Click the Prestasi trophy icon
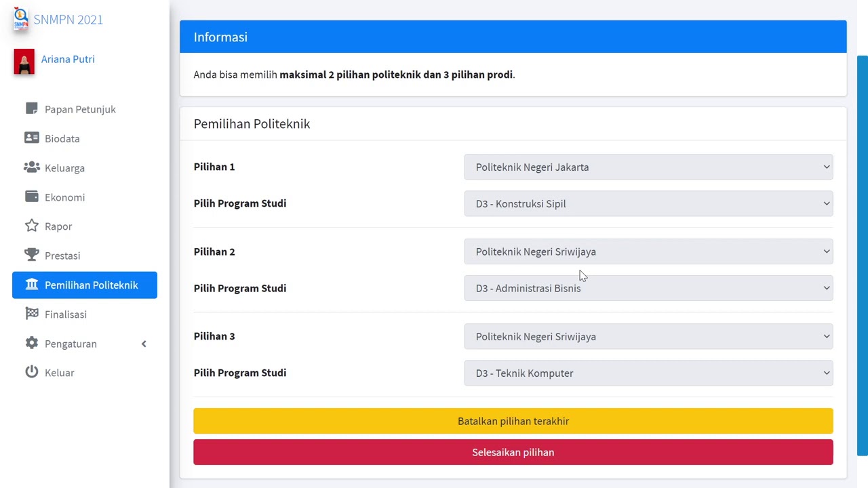 tap(32, 255)
